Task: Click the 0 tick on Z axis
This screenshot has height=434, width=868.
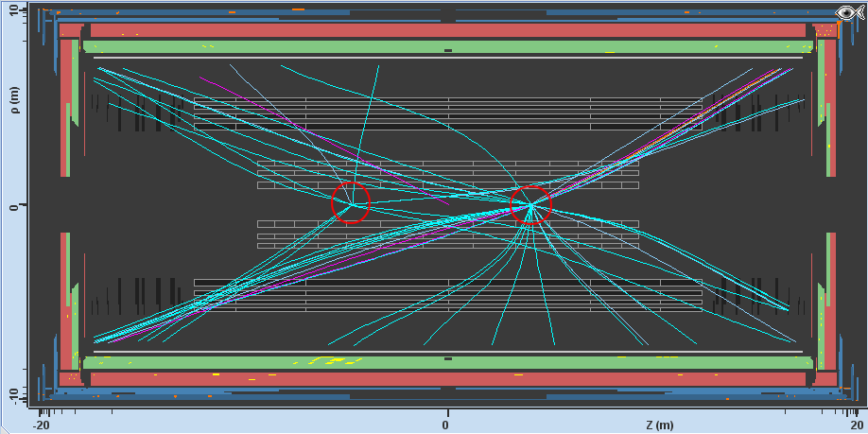Action: (447, 424)
